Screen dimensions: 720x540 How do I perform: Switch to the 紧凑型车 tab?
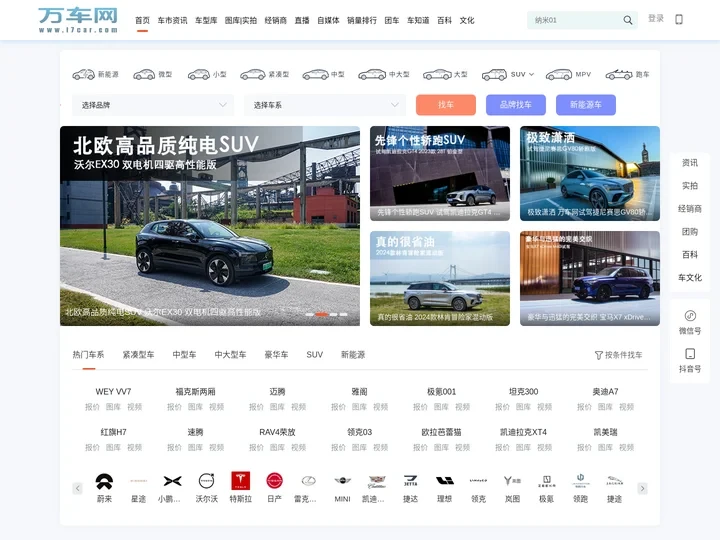pyautogui.click(x=138, y=354)
